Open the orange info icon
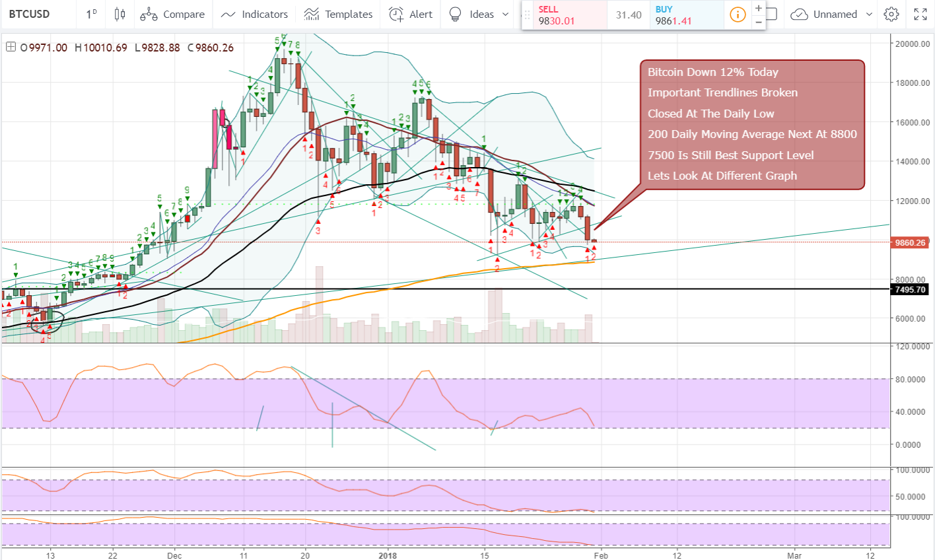935x560 pixels. [x=738, y=15]
